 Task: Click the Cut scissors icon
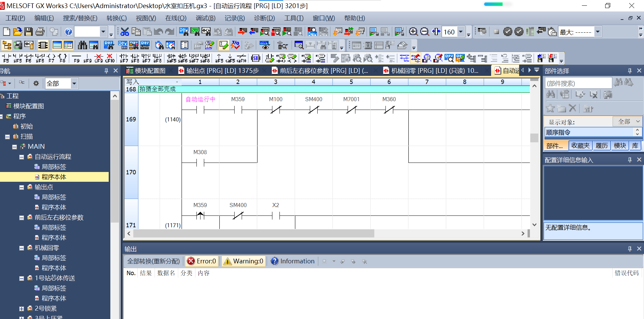[125, 32]
